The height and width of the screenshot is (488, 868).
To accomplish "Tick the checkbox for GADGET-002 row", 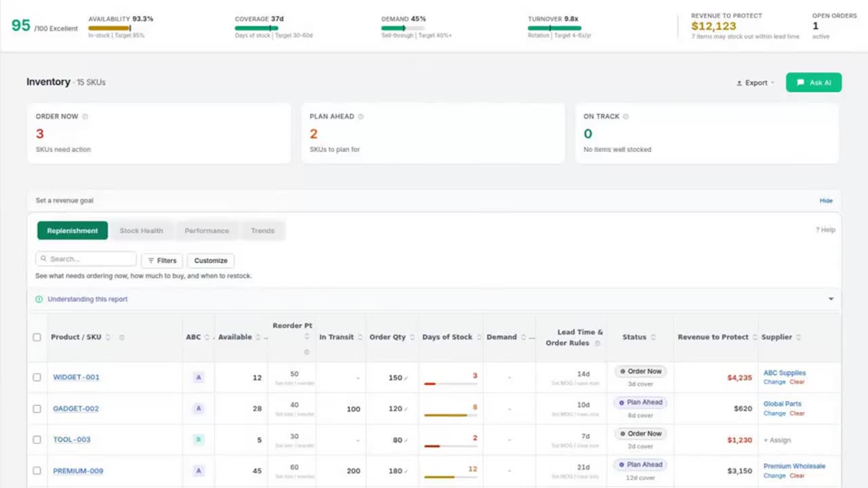I will click(37, 409).
